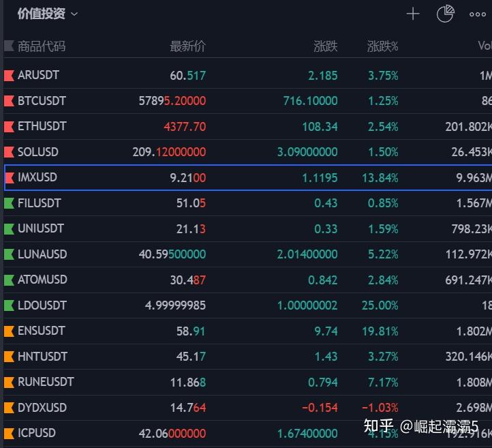Click ETHUSDT price 4377.70
492x448 pixels.
[185, 127]
